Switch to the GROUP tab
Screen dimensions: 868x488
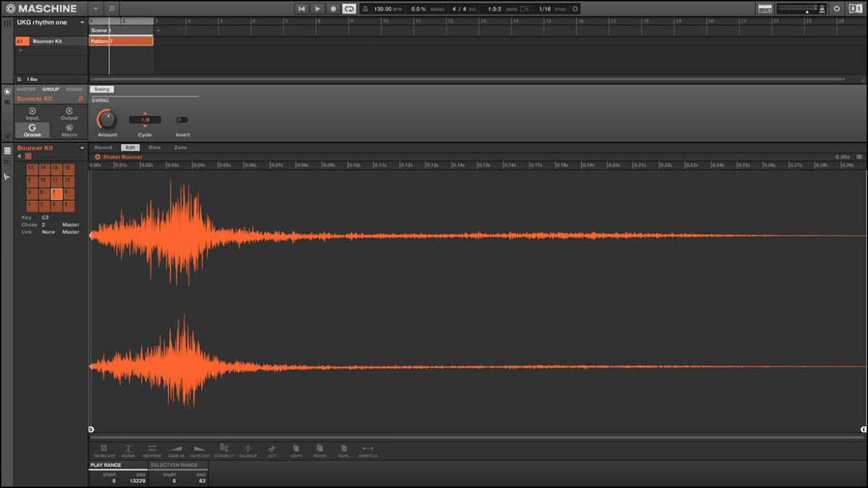coord(50,89)
